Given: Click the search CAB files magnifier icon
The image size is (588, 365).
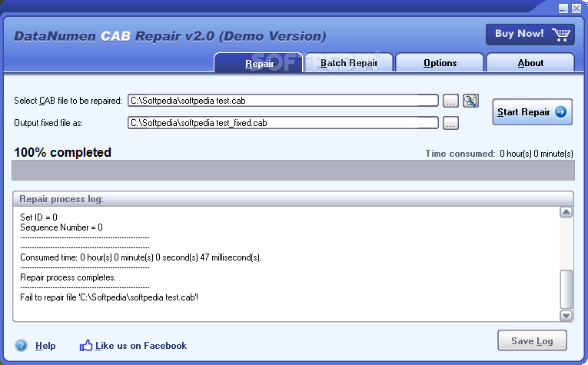Looking at the screenshot, I should coord(470,101).
